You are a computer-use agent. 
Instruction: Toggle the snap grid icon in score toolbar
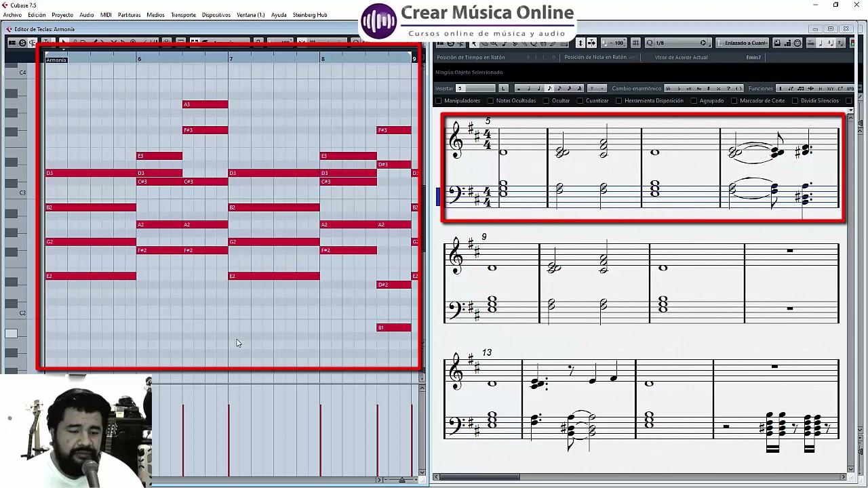[636, 43]
